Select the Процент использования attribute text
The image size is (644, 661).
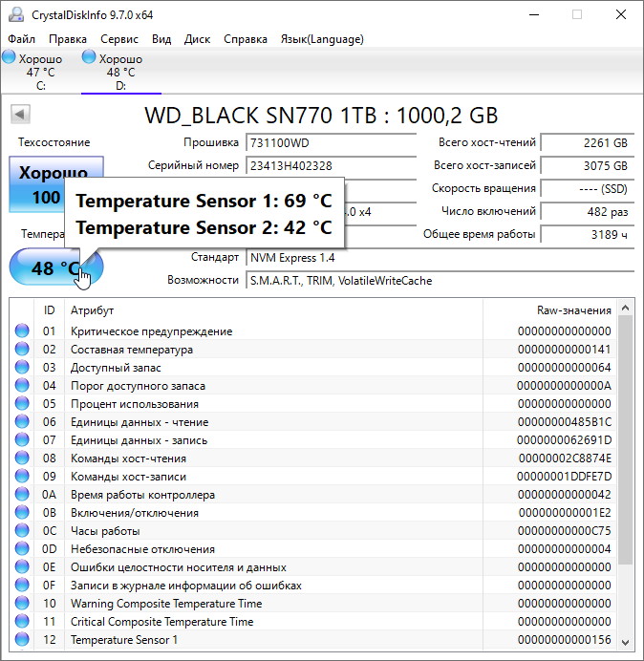tap(135, 404)
